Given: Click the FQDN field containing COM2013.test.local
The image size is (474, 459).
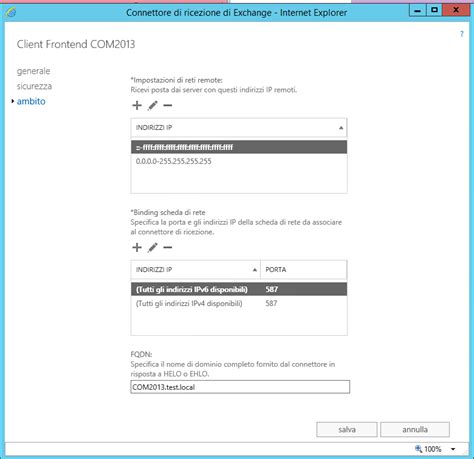Looking at the screenshot, I should 240,387.
